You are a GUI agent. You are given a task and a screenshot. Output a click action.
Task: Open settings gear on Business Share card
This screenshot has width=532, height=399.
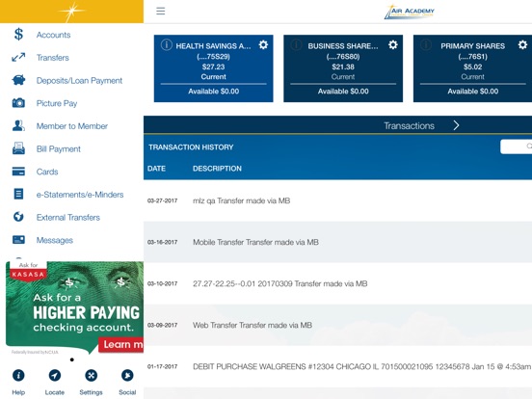393,44
